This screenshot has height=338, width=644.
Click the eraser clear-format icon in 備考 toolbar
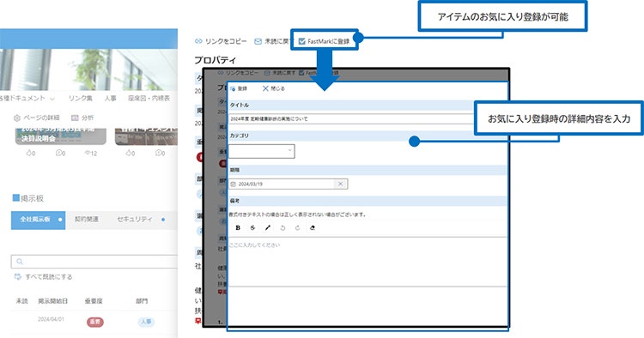[x=313, y=227]
